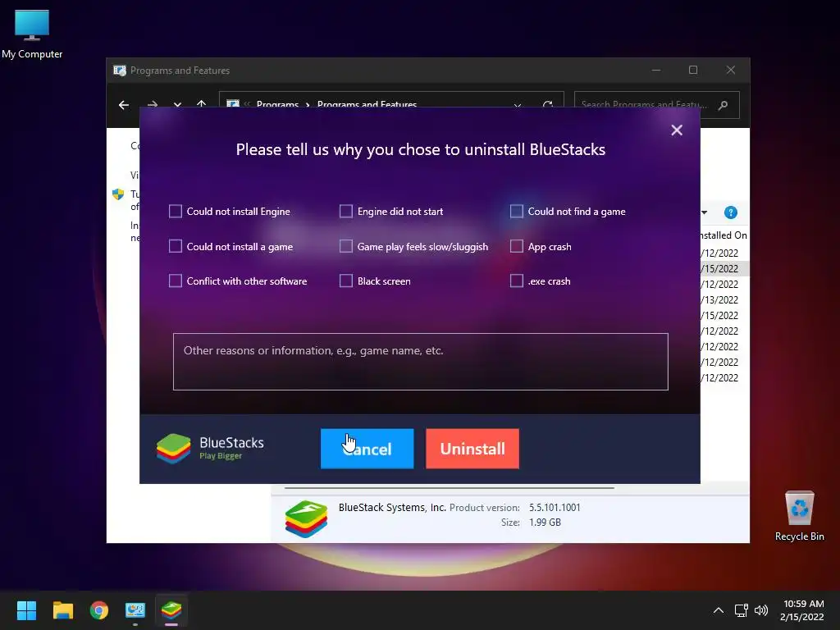Click the Programs and Features title icon
Viewport: 840px width, 630px height.
tap(120, 71)
